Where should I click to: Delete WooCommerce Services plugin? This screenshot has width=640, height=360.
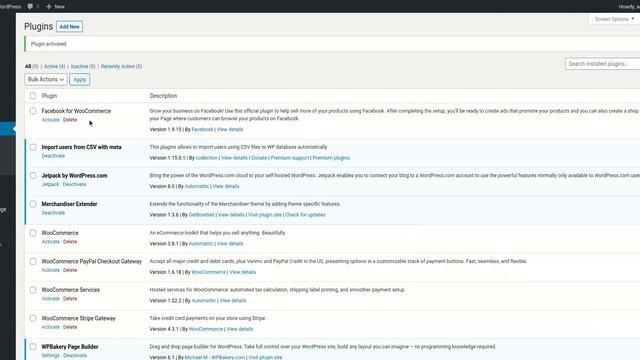click(70, 299)
